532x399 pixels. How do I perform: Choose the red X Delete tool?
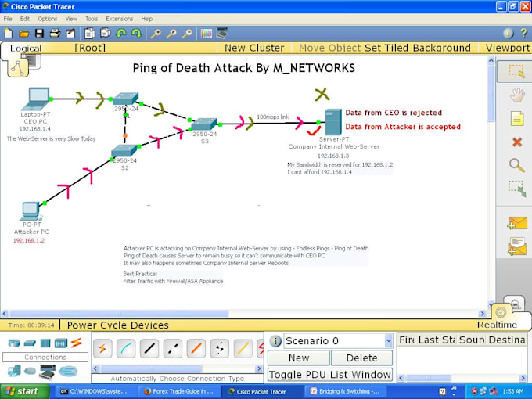pos(516,142)
